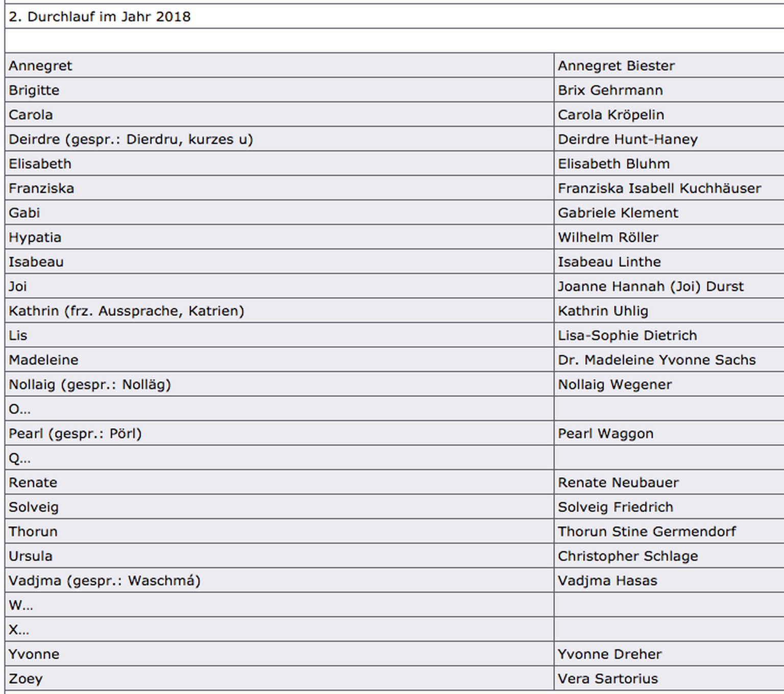Click the '2. Durchlauf im Jahr 2018' heading
Image resolution: width=784 pixels, height=694 pixels.
tap(100, 17)
